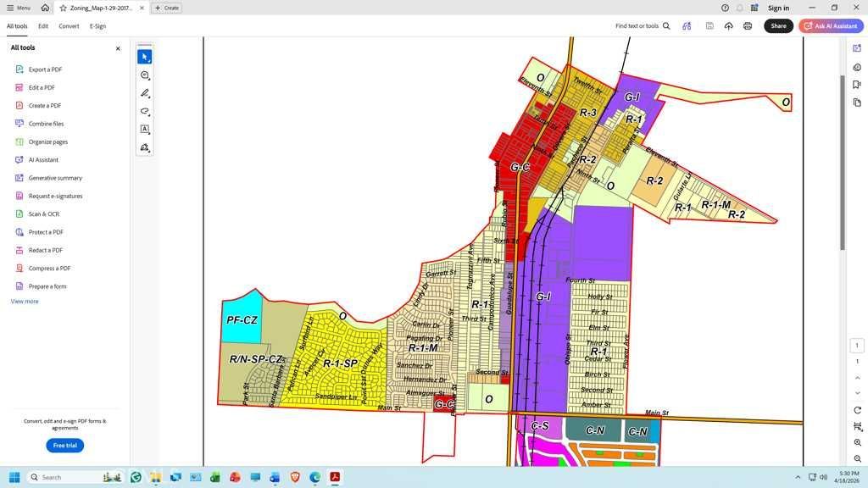Screen dimensions: 868x488
Task: Click the Share button
Action: [778, 26]
